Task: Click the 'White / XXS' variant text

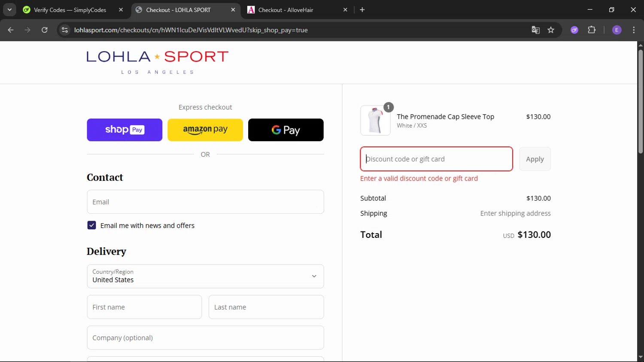Action: point(412,126)
